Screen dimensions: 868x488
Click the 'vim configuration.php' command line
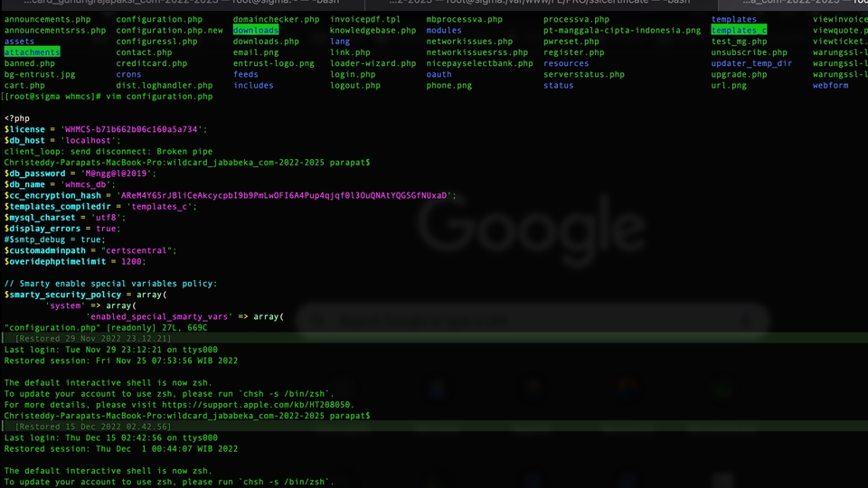tap(159, 97)
